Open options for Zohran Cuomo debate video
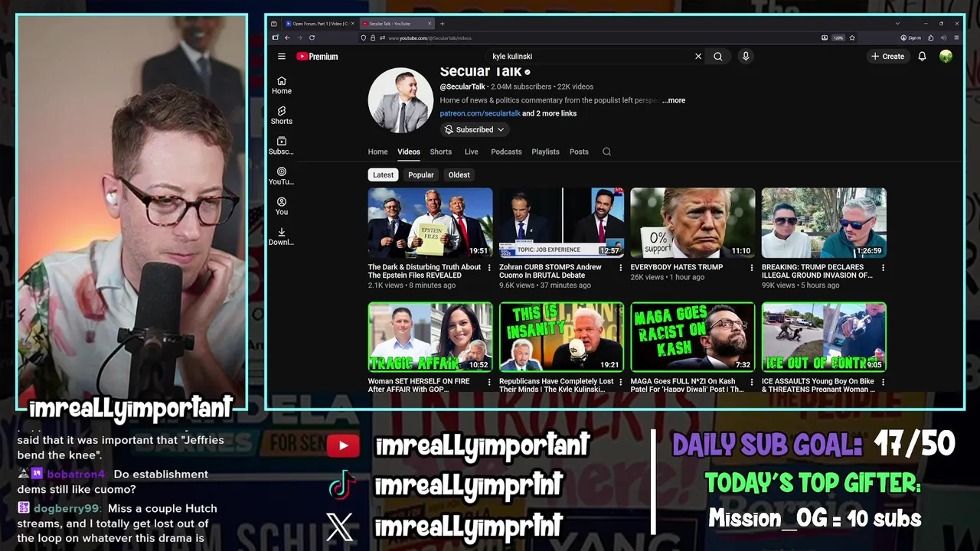The image size is (980, 551). (x=620, y=268)
